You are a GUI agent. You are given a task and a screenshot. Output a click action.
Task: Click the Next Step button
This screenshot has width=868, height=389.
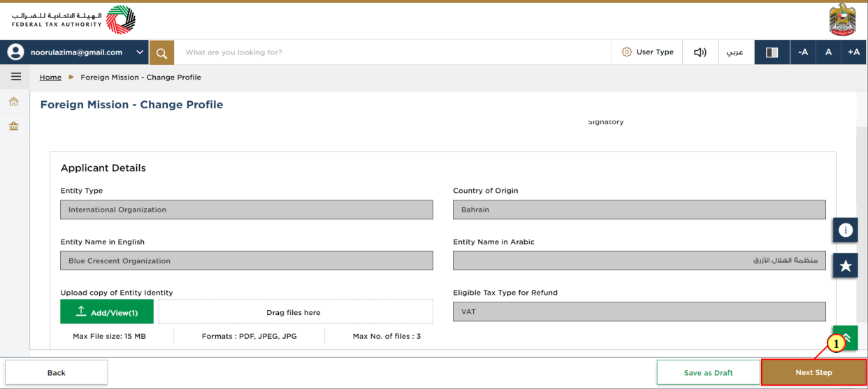pyautogui.click(x=813, y=372)
